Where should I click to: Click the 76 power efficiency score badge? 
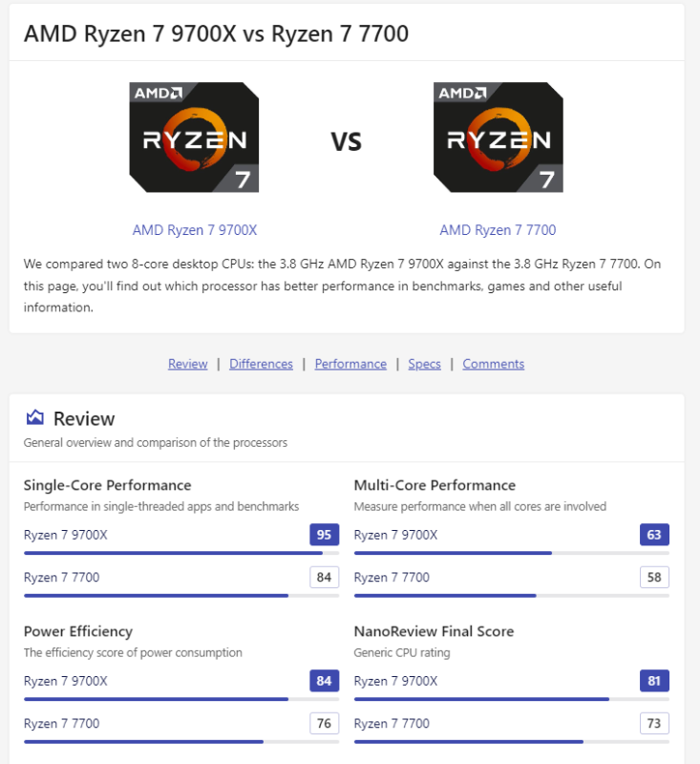coord(324,723)
